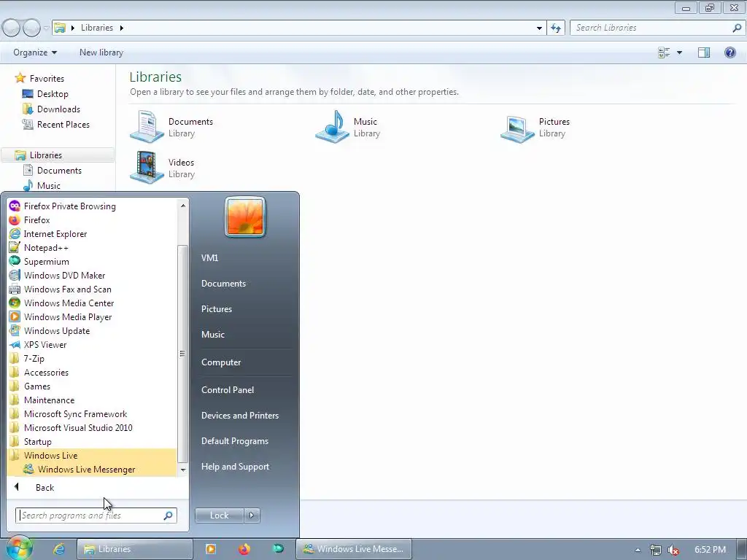
Task: Open the Videos library icon
Action: [147, 167]
